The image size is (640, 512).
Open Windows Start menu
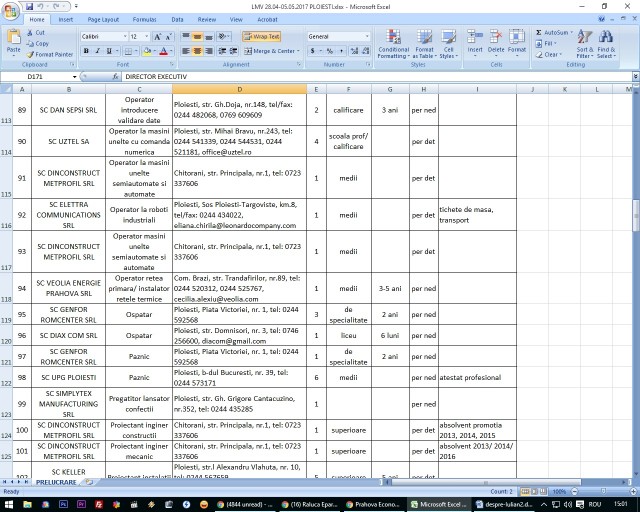[x=9, y=504]
